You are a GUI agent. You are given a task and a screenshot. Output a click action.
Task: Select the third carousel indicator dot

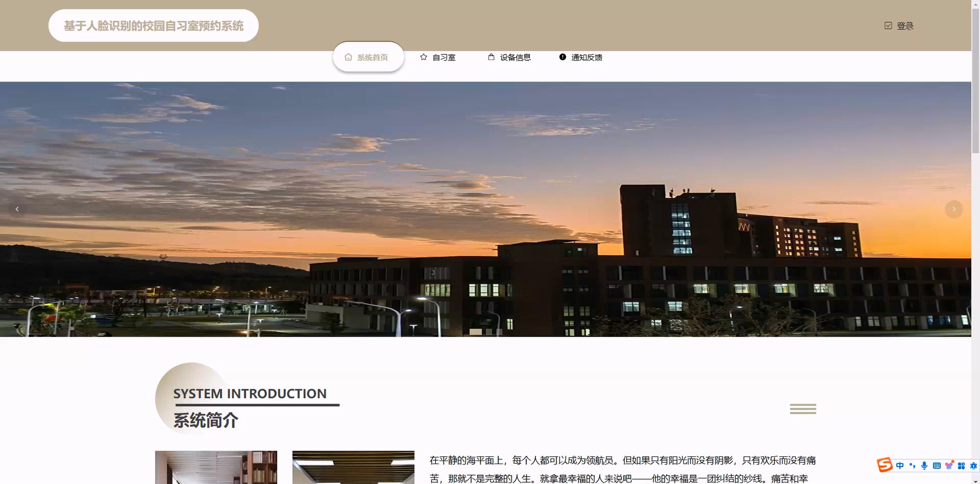pyautogui.click(x=499, y=332)
